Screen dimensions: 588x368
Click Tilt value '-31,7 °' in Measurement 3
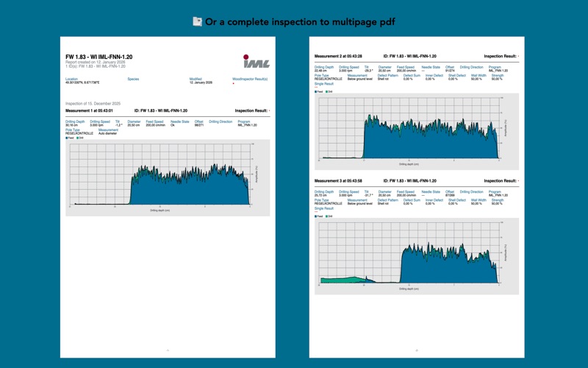tap(369, 195)
